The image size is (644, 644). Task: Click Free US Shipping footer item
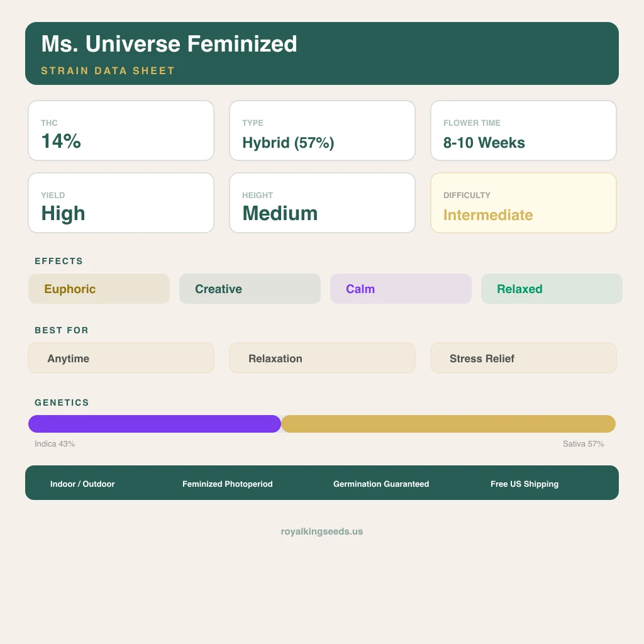pos(525,484)
